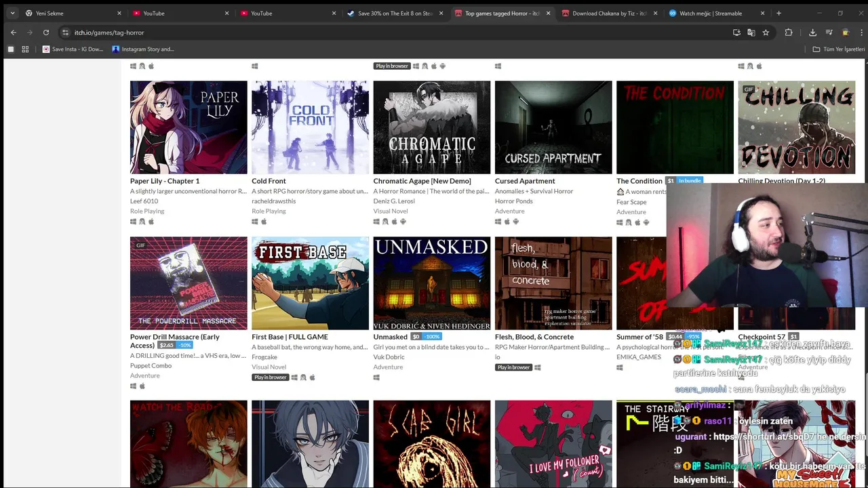Image resolution: width=868 pixels, height=488 pixels.
Task: Open the First Base game thumbnail
Action: (310, 283)
